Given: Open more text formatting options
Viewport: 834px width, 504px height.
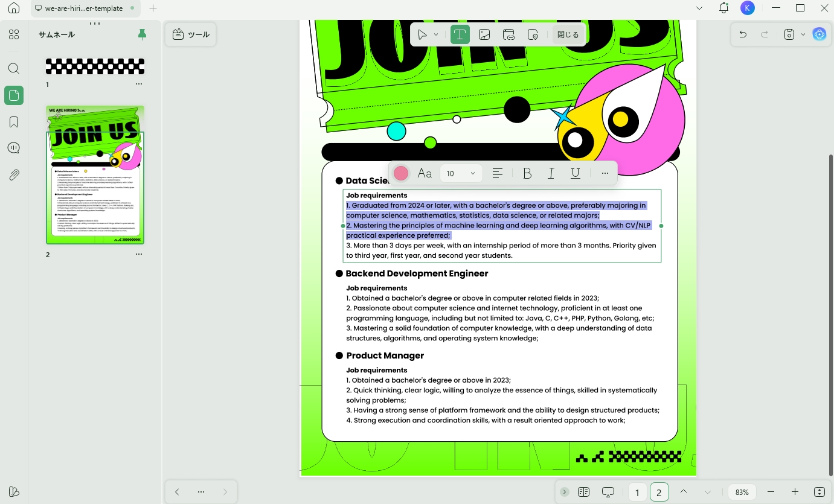Looking at the screenshot, I should point(605,173).
